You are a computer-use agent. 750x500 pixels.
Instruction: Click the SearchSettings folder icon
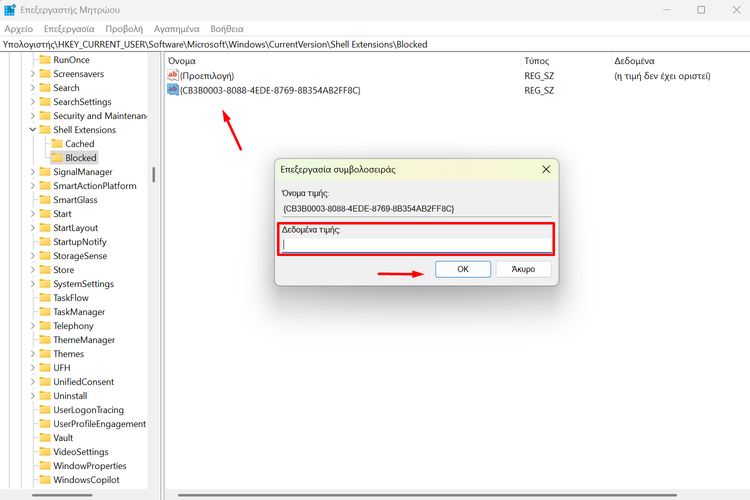point(45,101)
